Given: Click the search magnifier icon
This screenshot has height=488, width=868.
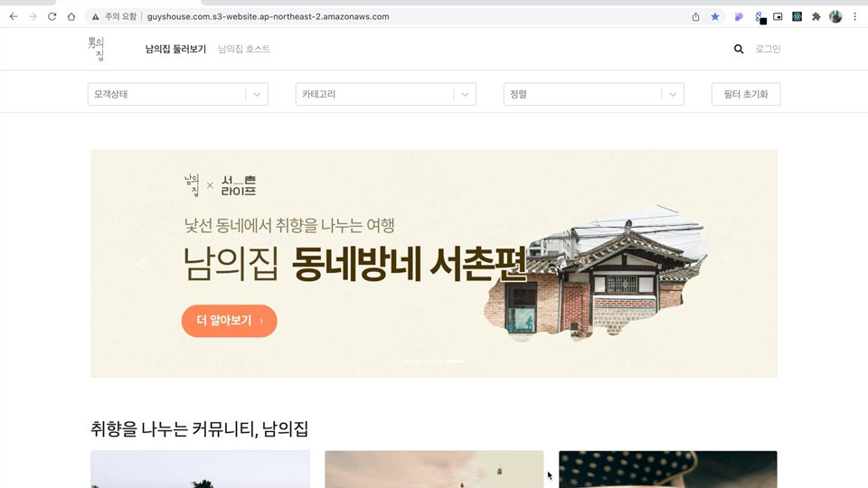Looking at the screenshot, I should point(739,49).
